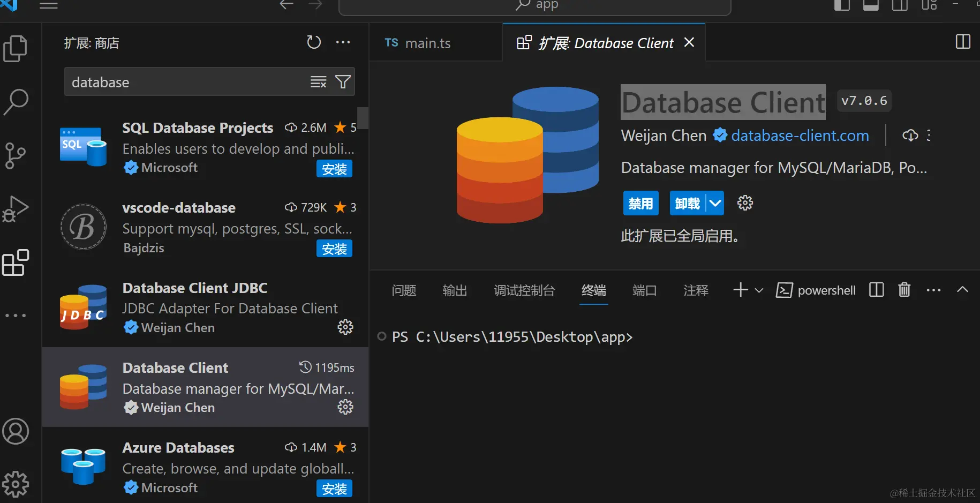This screenshot has height=503, width=980.
Task: Install SQL Database Projects extension
Action: [334, 169]
